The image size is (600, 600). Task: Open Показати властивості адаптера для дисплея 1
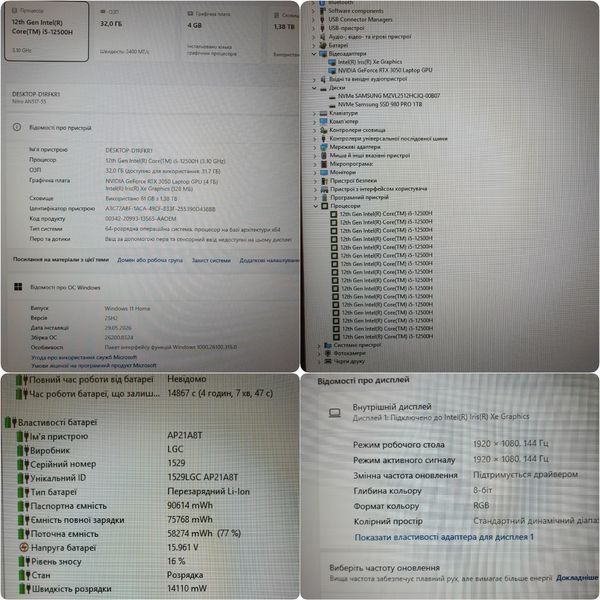point(444,537)
